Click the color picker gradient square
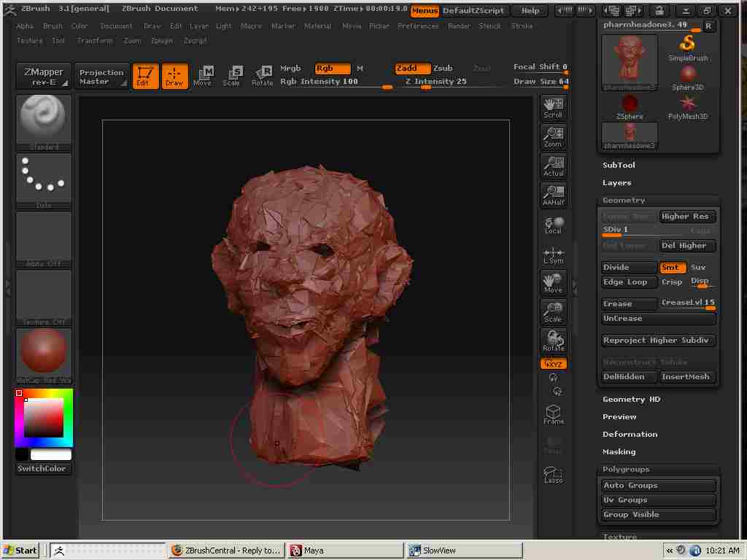The width and height of the screenshot is (747, 560). tap(44, 418)
